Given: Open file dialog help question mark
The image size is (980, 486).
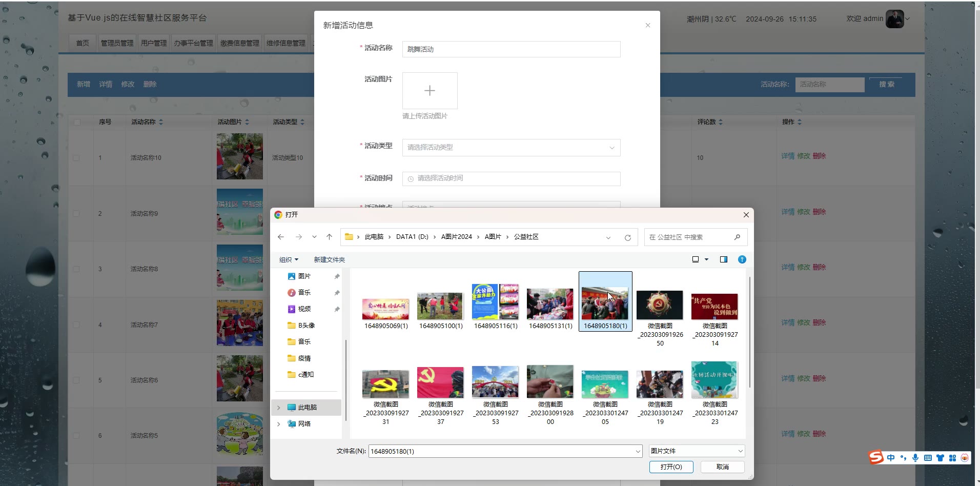Looking at the screenshot, I should [742, 259].
